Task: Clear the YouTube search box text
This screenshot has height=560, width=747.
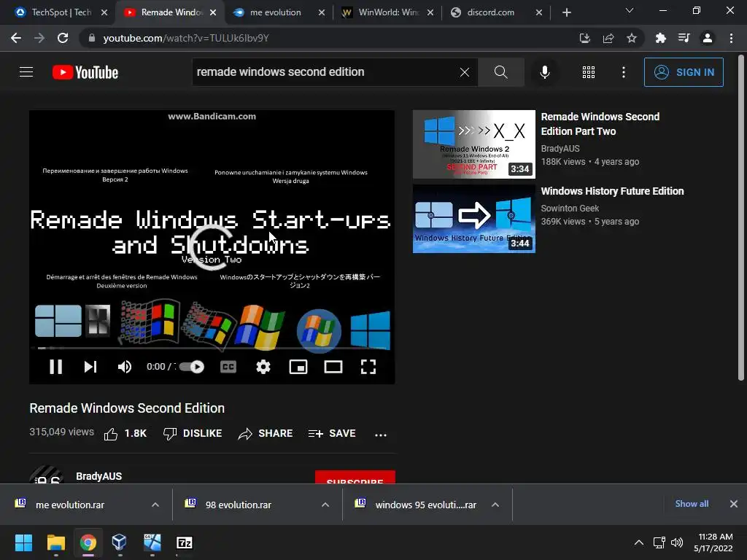Action: click(x=465, y=72)
